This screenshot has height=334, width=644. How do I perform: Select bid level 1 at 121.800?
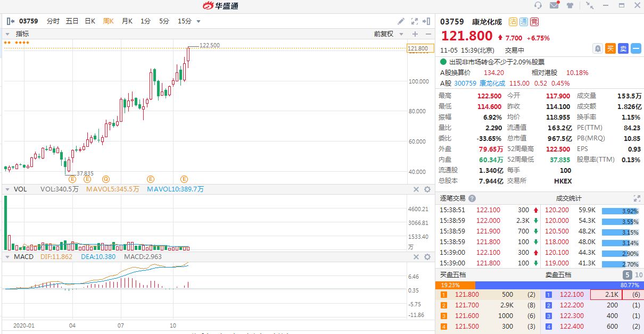coord(488,295)
